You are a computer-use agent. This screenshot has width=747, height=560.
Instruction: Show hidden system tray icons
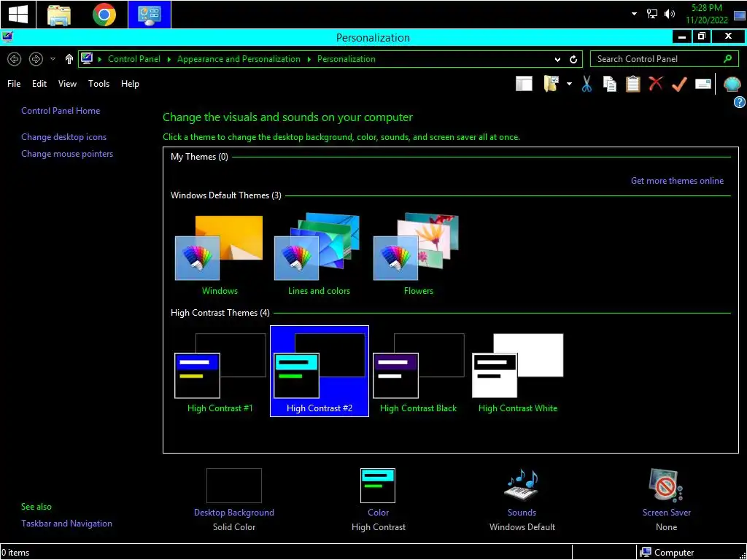tap(634, 14)
